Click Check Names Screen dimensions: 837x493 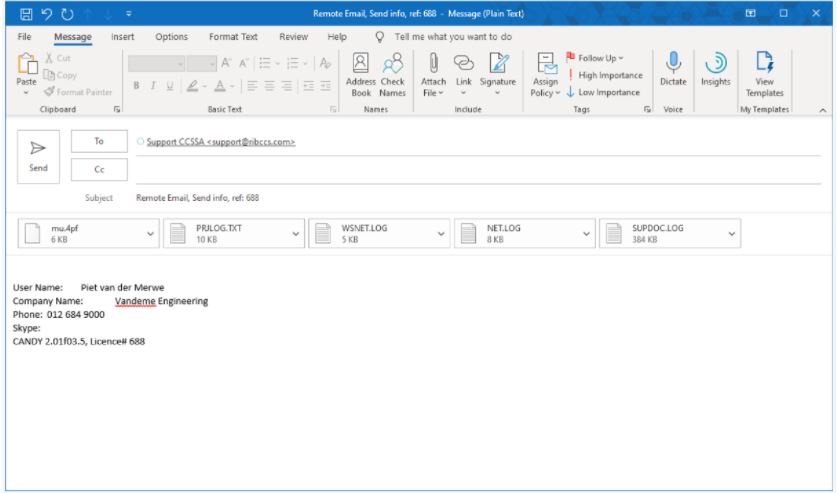[393, 75]
